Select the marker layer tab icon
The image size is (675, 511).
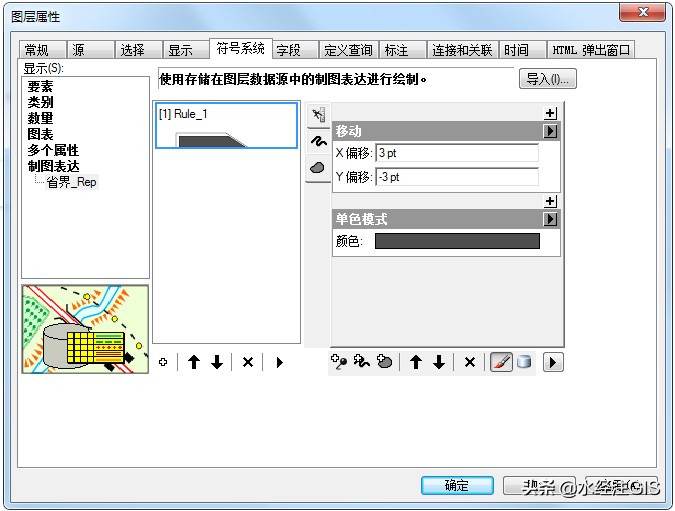(318, 115)
